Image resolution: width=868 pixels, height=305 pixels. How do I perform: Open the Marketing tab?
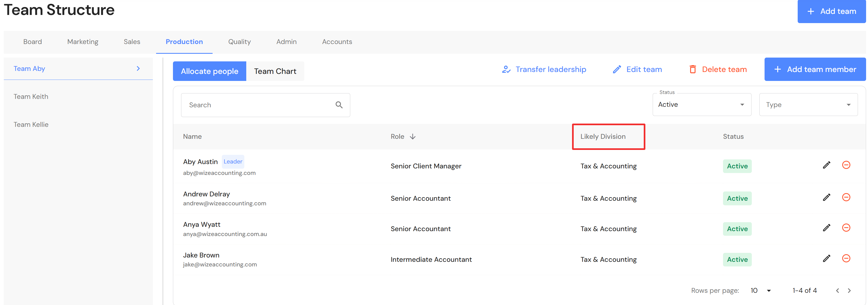(83, 42)
